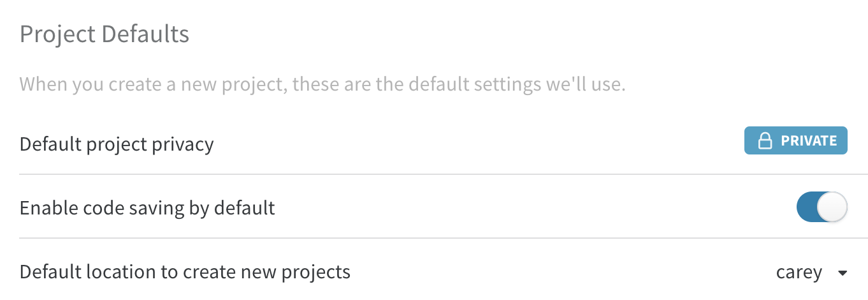Click the Default project privacy label

[x=117, y=144]
